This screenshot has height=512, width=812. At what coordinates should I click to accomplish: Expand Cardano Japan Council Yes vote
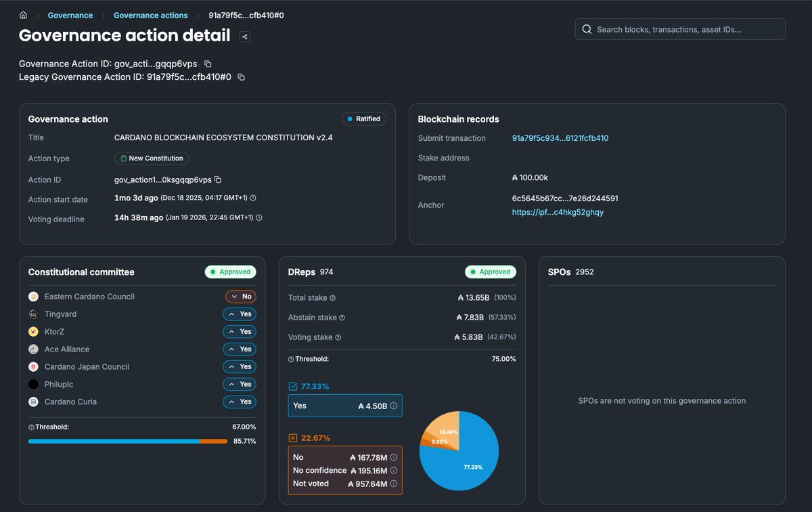(x=240, y=366)
